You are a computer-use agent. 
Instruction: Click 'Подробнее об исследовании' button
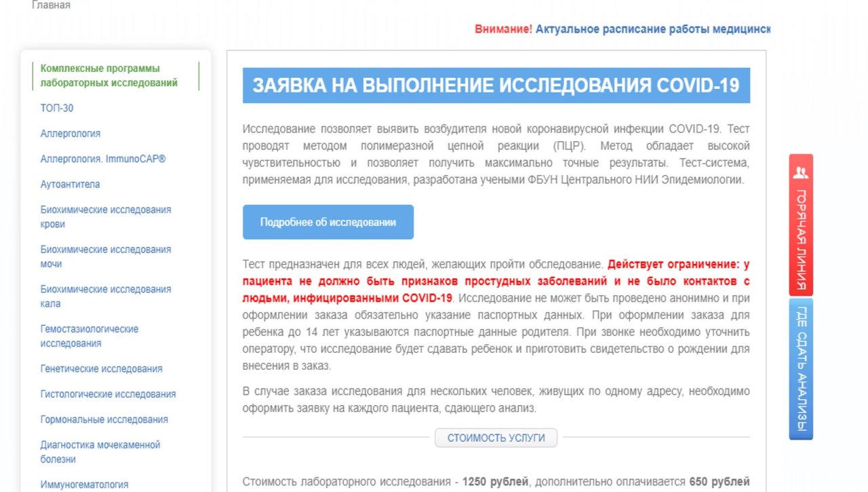click(328, 222)
